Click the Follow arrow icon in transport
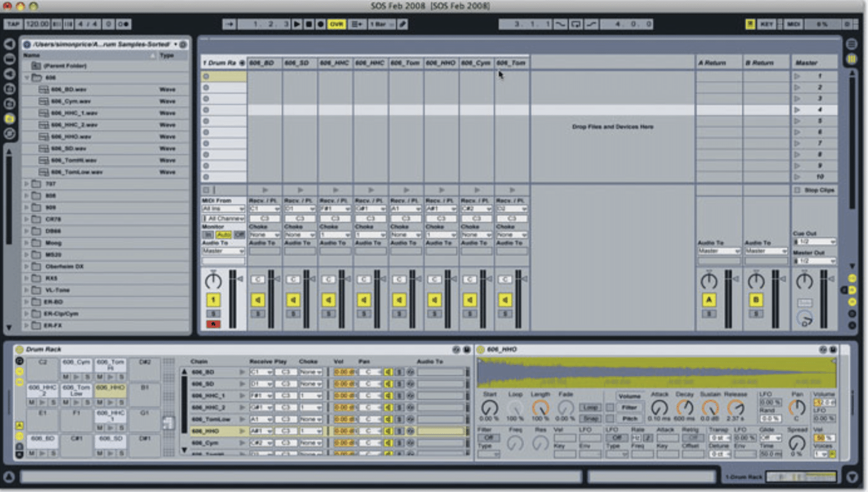The height and width of the screenshot is (492, 868). tap(230, 24)
